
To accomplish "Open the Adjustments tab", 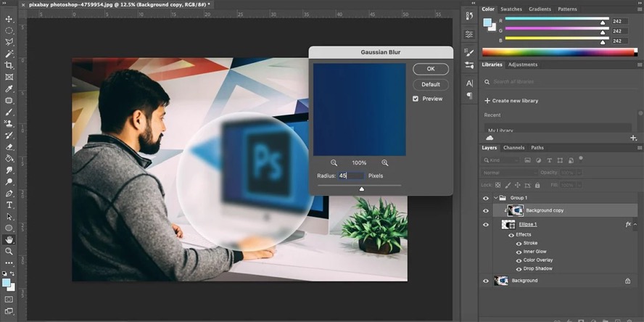I will click(523, 65).
